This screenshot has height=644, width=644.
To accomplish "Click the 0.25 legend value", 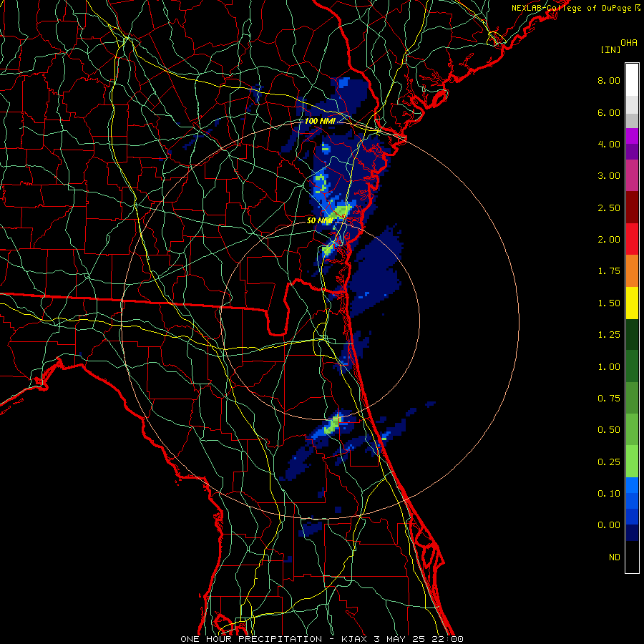I will tap(609, 462).
